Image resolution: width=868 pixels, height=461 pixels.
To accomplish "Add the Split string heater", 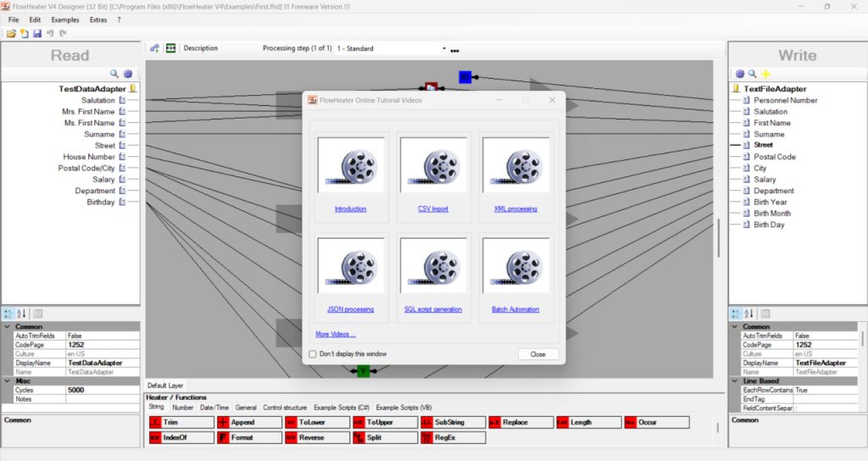I will click(386, 437).
